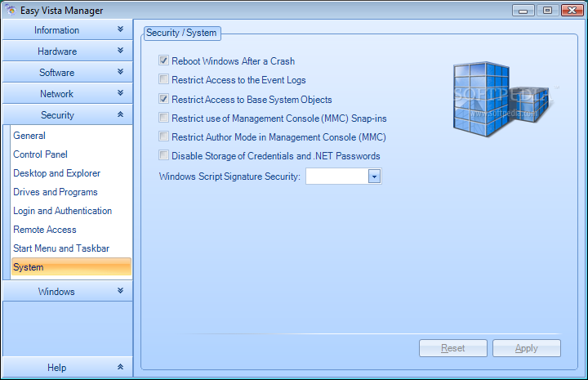Expand the Windows section chevron
The image size is (588, 380).
[120, 291]
